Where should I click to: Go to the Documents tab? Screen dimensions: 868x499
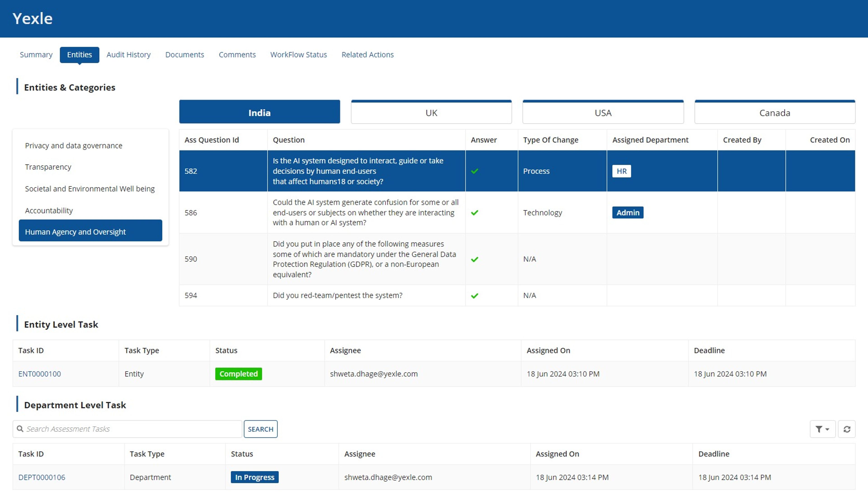point(185,54)
